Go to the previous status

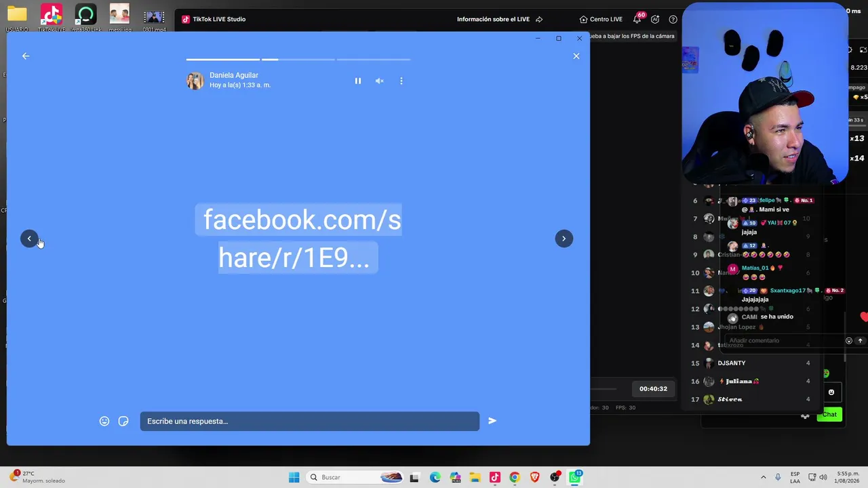pos(29,239)
